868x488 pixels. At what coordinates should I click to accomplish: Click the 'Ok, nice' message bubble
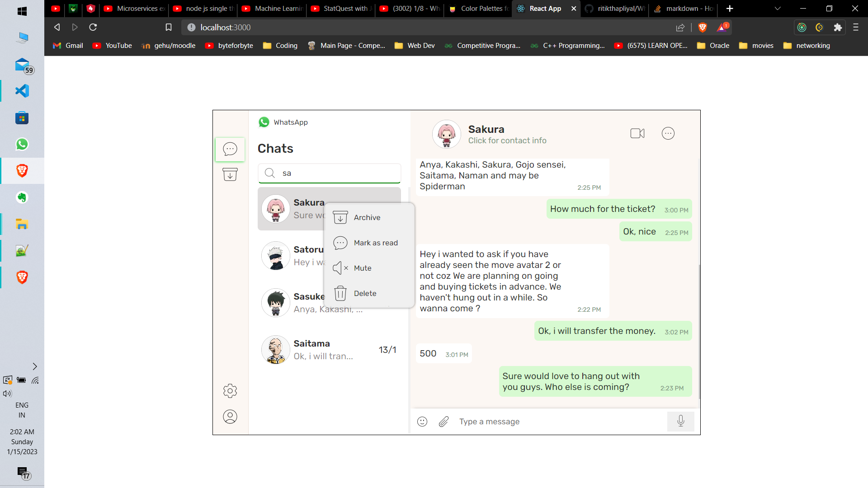coord(656,232)
